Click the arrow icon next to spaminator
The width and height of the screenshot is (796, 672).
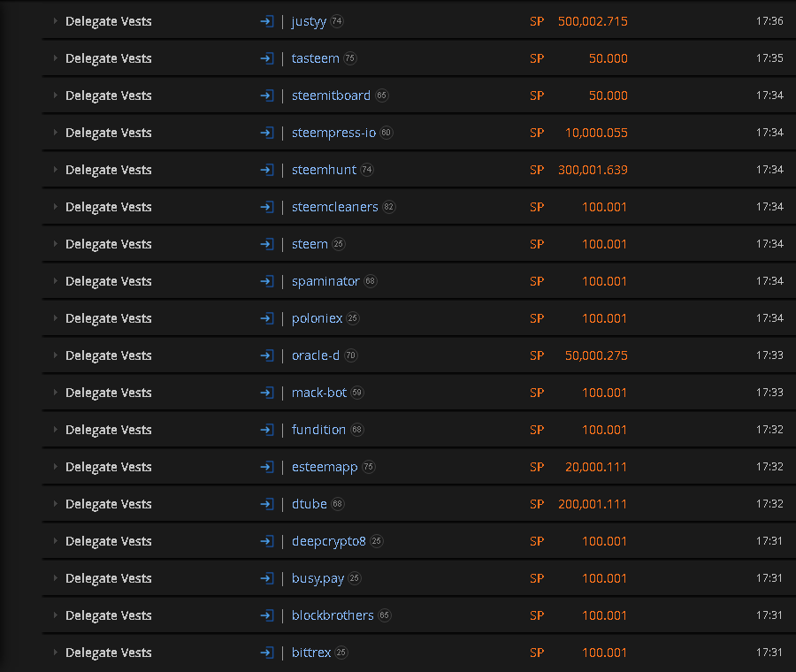(267, 281)
